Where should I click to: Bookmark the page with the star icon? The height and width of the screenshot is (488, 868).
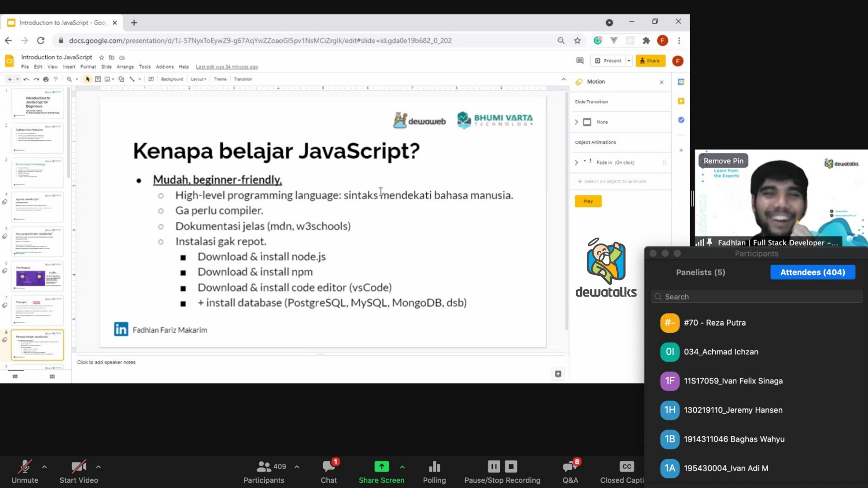click(x=577, y=41)
